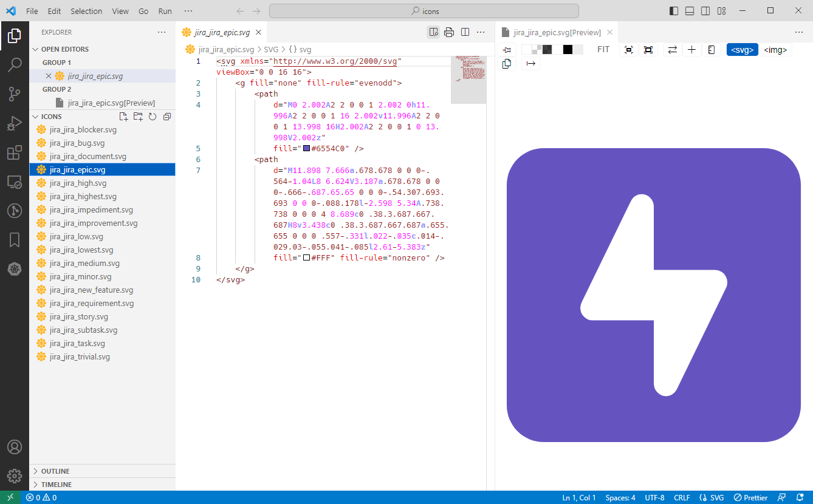The image size is (813, 504).
Task: Refresh the ICONS explorer
Action: coord(153,117)
